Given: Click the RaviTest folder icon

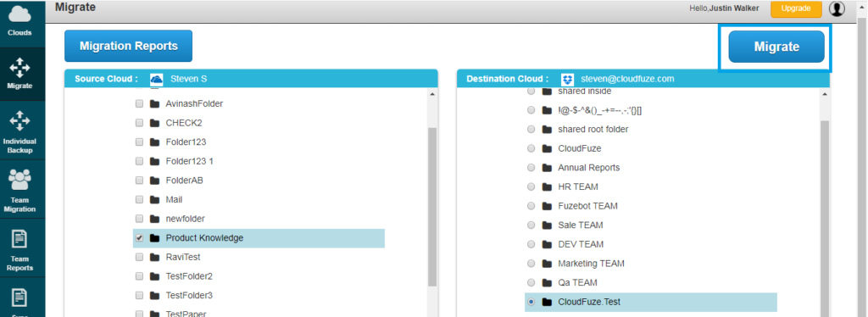Looking at the screenshot, I should [154, 258].
